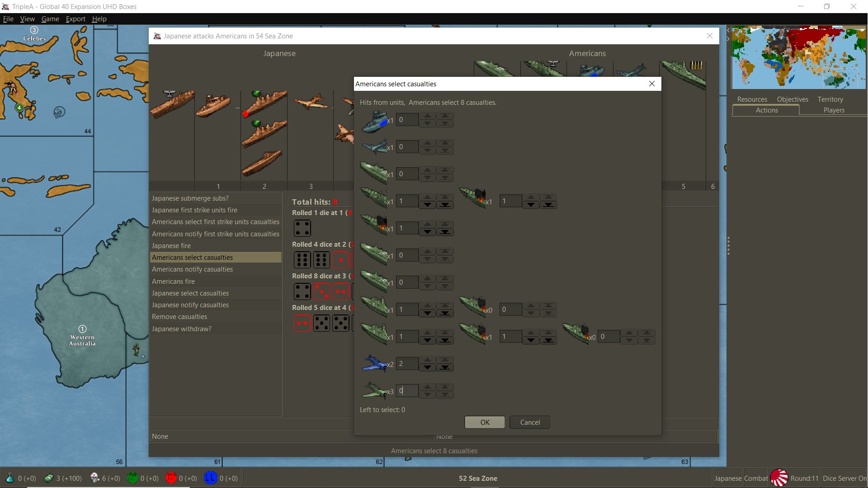Click the Japanese flag roundel in status bar
The image size is (868, 488).
coord(779,478)
